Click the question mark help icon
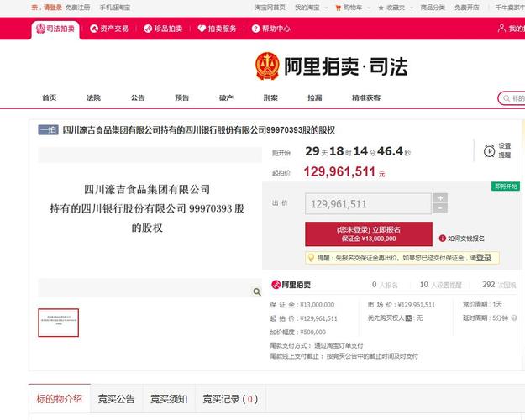Screen dimensions: 525x420 255,29
